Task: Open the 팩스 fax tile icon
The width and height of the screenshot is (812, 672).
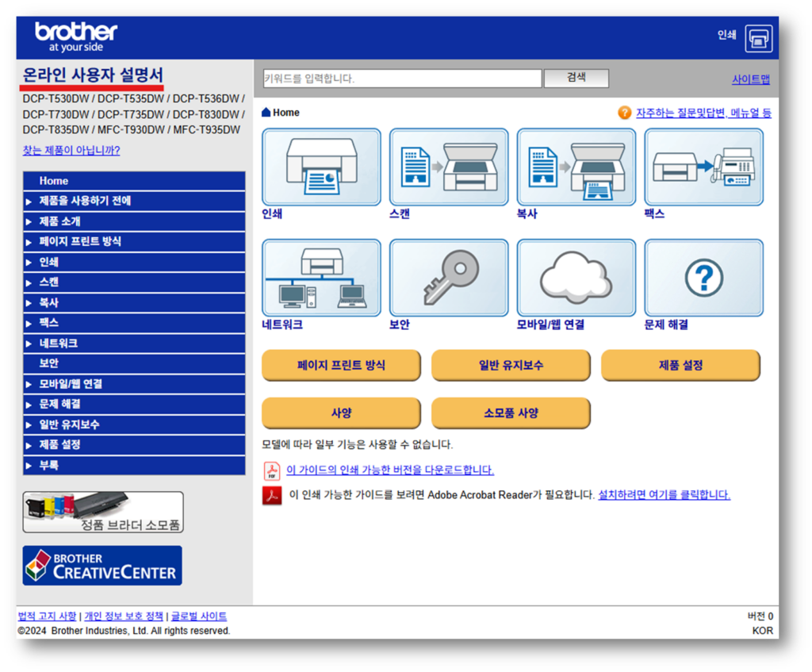Action: (703, 167)
